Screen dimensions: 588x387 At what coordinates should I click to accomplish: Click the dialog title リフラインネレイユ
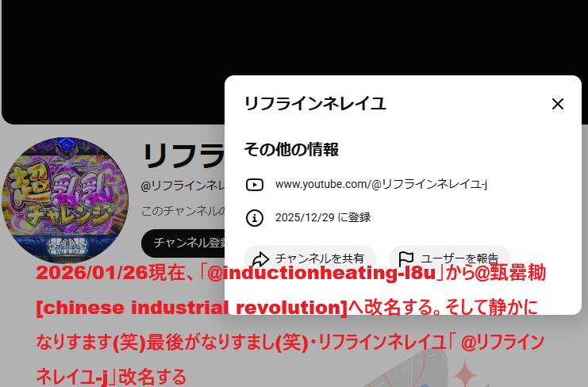point(315,104)
